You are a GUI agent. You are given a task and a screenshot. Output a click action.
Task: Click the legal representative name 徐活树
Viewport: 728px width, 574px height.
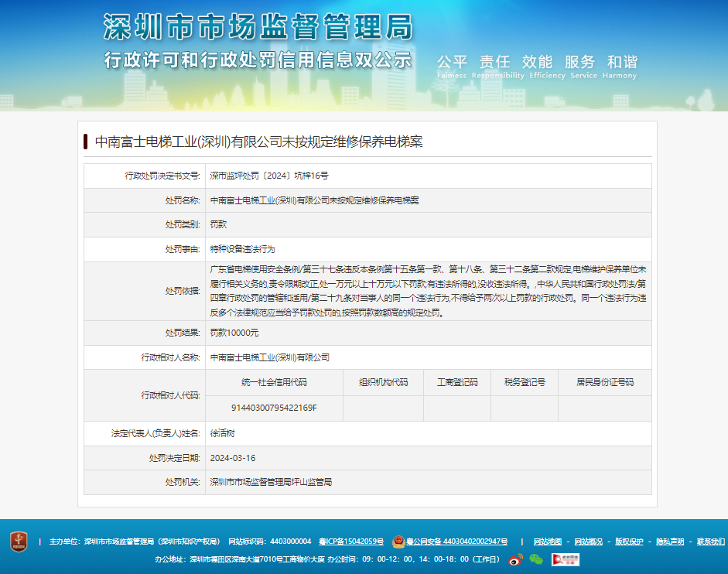(222, 433)
